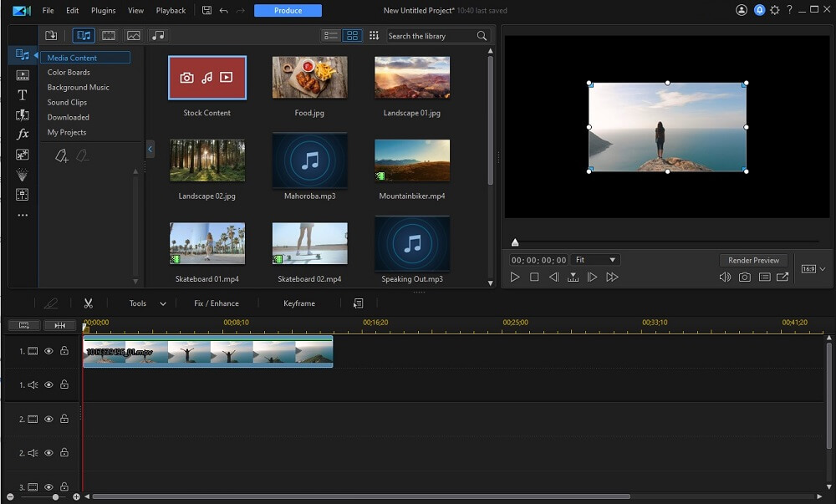Take a snapshot using the camera icon

(745, 277)
